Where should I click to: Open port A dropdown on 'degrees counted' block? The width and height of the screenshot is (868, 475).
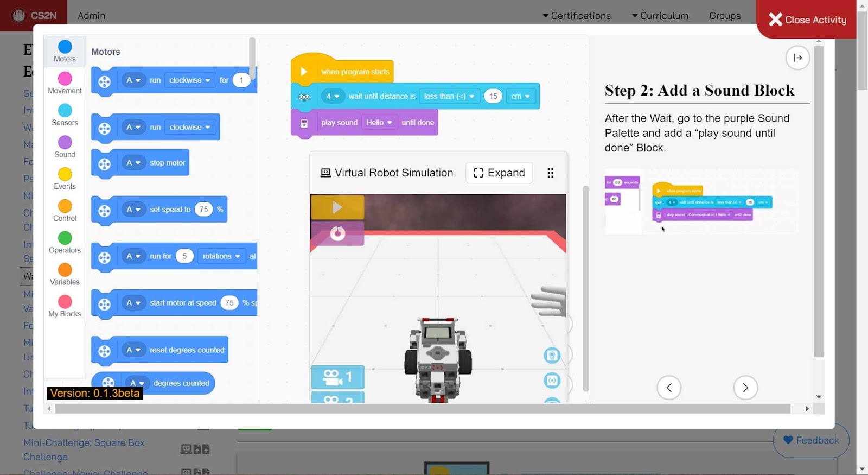coord(137,383)
